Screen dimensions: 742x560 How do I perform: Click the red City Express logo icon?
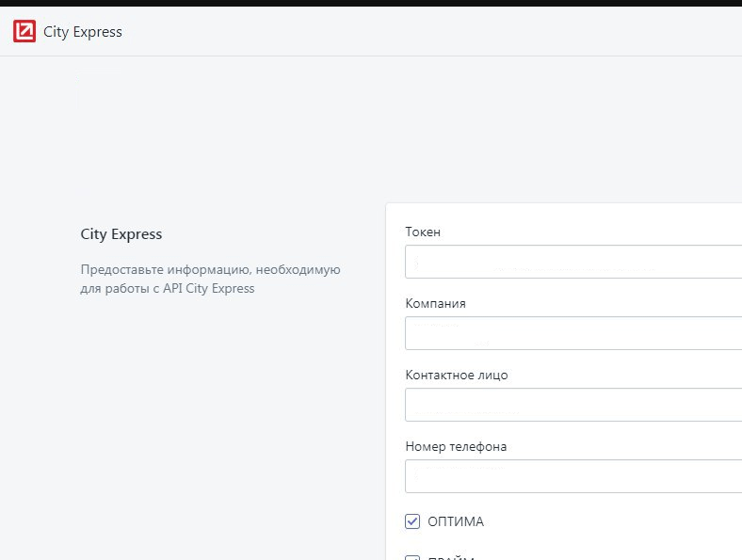tap(24, 32)
